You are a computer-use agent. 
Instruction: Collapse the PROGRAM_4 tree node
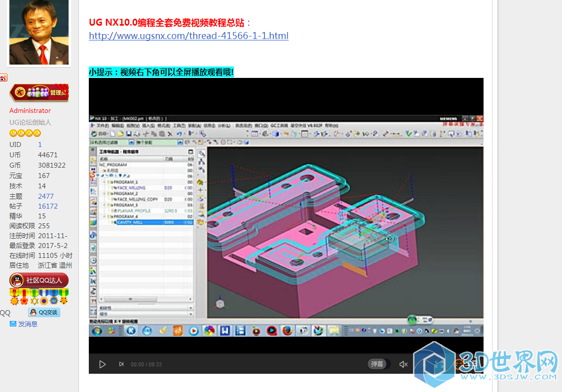click(x=105, y=216)
